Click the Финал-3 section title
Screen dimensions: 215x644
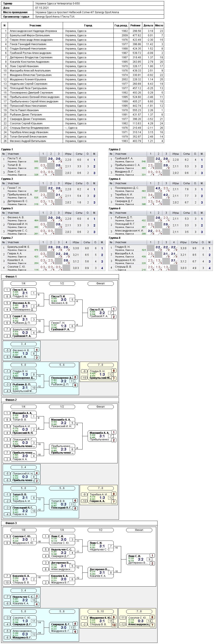pos(11,523)
